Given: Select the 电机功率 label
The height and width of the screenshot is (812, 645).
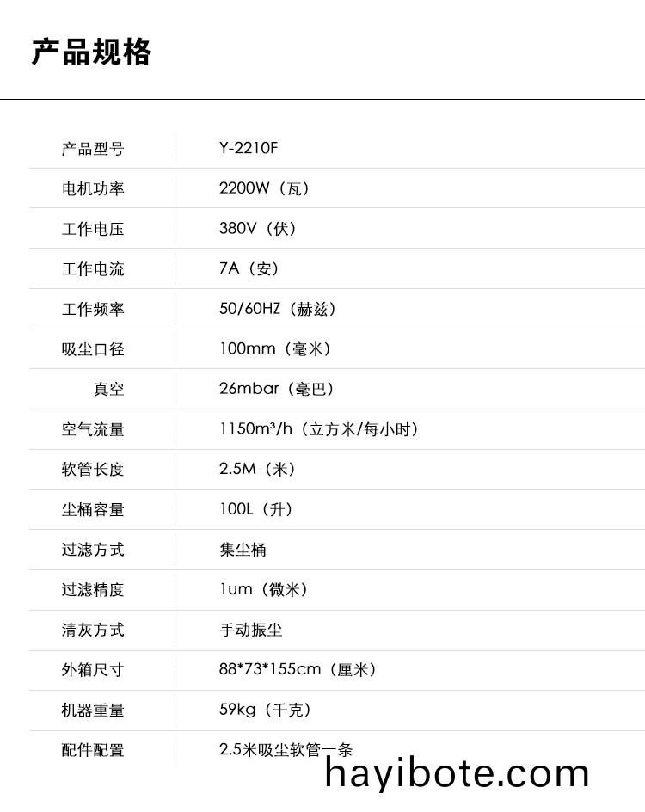Looking at the screenshot, I should [x=93, y=188].
